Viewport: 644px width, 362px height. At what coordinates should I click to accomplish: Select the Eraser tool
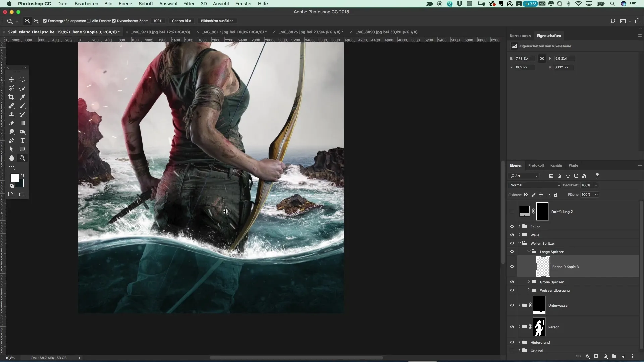(11, 123)
